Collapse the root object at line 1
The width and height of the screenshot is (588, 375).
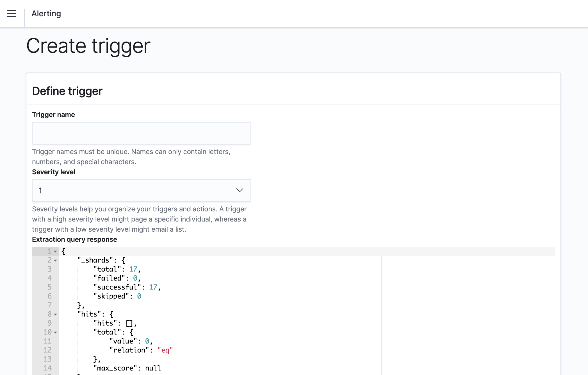pyautogui.click(x=55, y=251)
